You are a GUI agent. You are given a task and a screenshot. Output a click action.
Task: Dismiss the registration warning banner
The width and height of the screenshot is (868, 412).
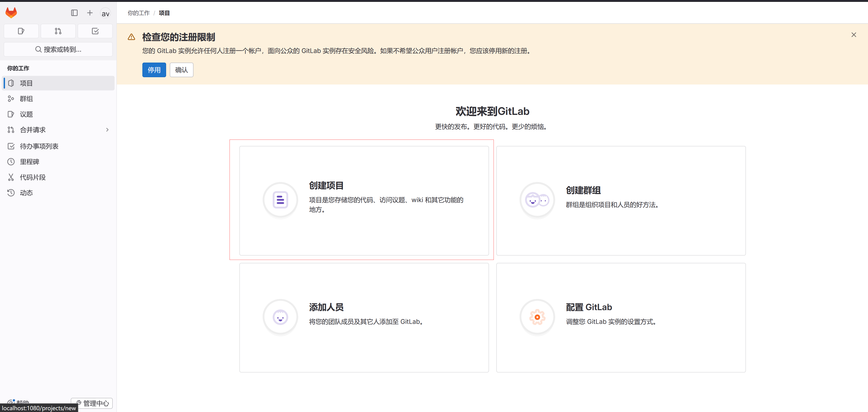(854, 35)
